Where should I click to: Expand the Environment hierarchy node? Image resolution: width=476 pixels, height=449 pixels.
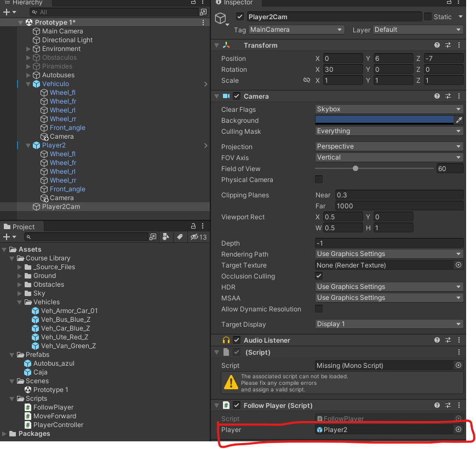pos(28,49)
